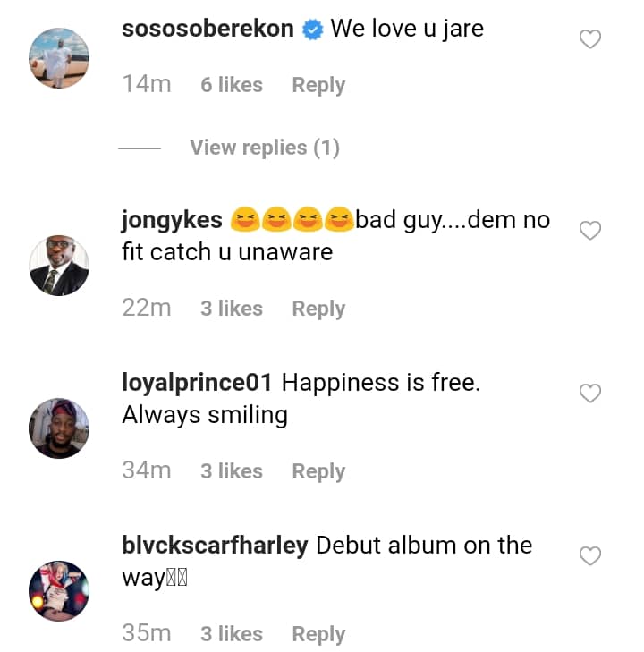Reply to the "Debut album" comment
The width and height of the screenshot is (644, 652).
click(x=318, y=634)
